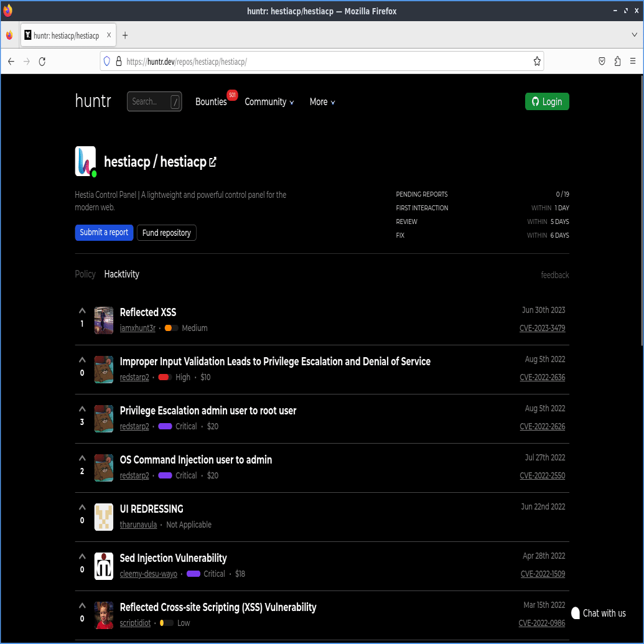Viewport: 644px width, 644px height.
Task: Open the Bounties page
Action: point(211,102)
